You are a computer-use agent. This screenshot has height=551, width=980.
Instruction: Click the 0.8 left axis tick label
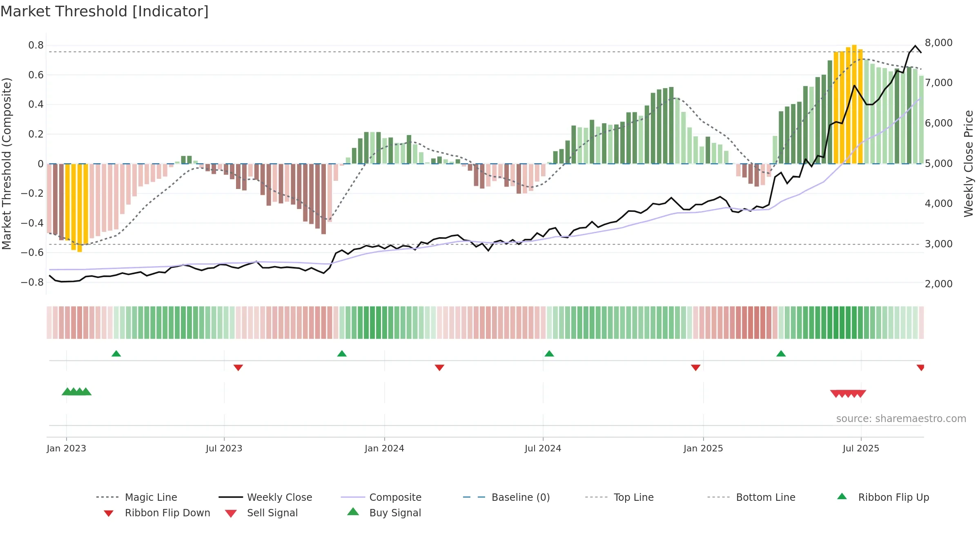coord(36,45)
